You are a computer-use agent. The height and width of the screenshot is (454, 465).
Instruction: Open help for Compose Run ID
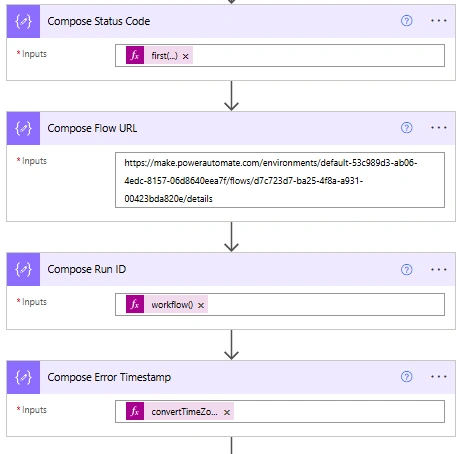pyautogui.click(x=406, y=269)
